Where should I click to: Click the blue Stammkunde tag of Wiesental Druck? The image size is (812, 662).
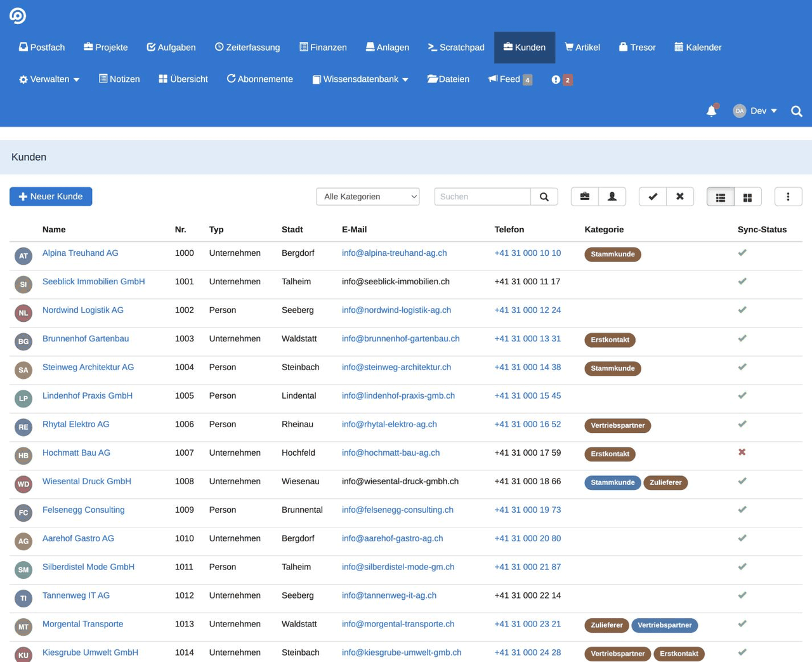pos(613,482)
